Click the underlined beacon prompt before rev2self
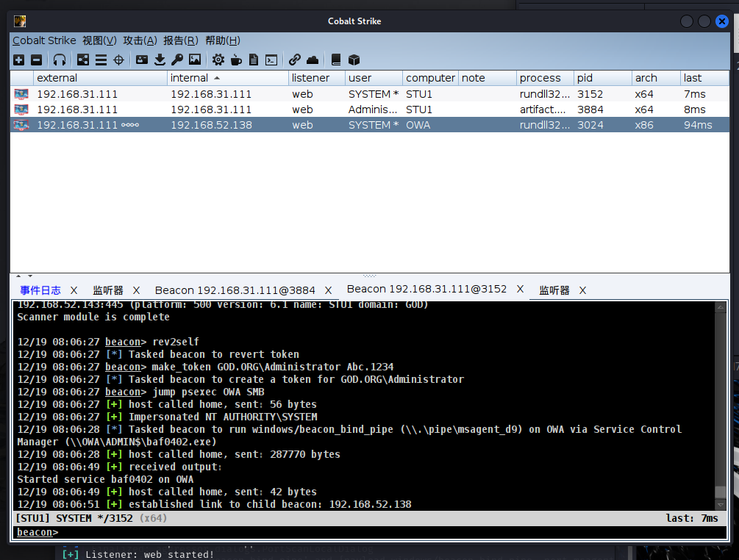 point(123,342)
